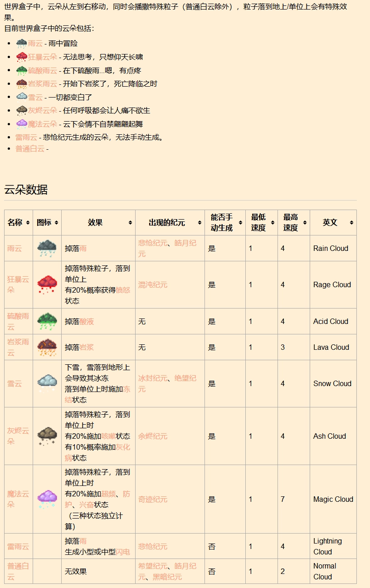Open the purple magic cloud image in the table

tap(47, 499)
